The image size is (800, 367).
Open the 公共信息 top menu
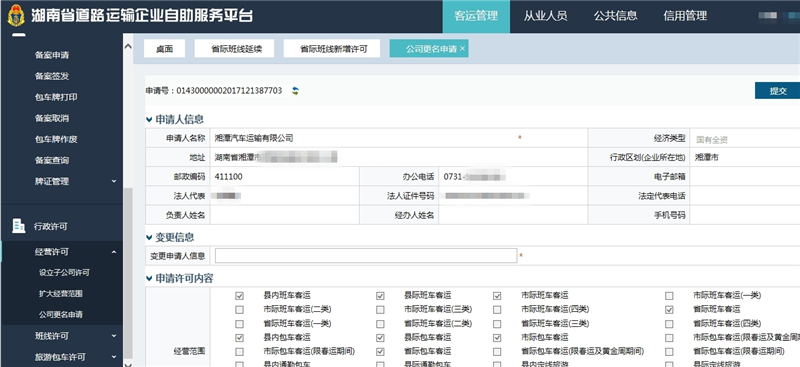coord(615,16)
